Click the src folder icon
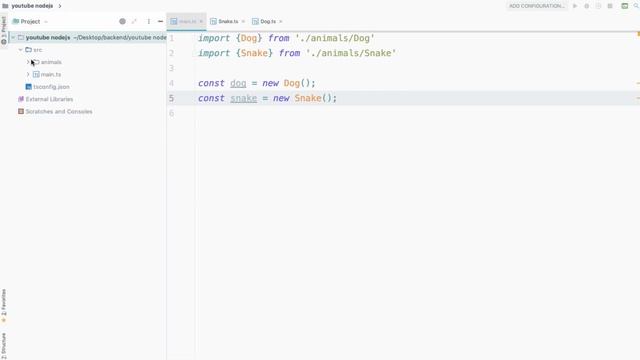Viewport: 640px width, 360px height. (x=28, y=50)
